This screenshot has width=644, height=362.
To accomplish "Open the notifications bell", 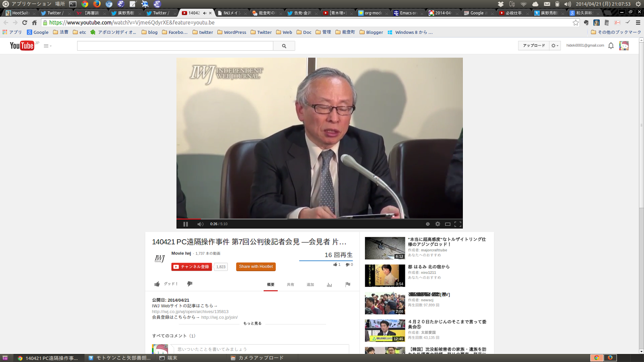I will (611, 45).
